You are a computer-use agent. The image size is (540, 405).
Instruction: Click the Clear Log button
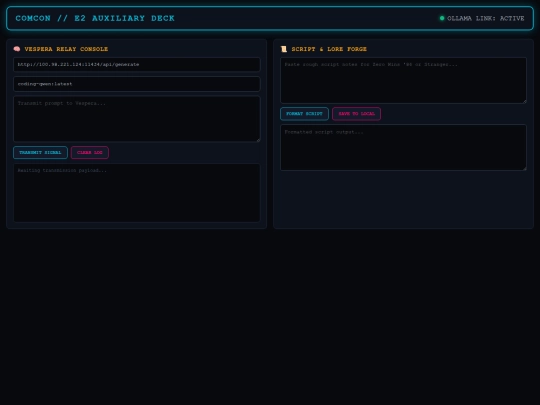click(x=90, y=153)
